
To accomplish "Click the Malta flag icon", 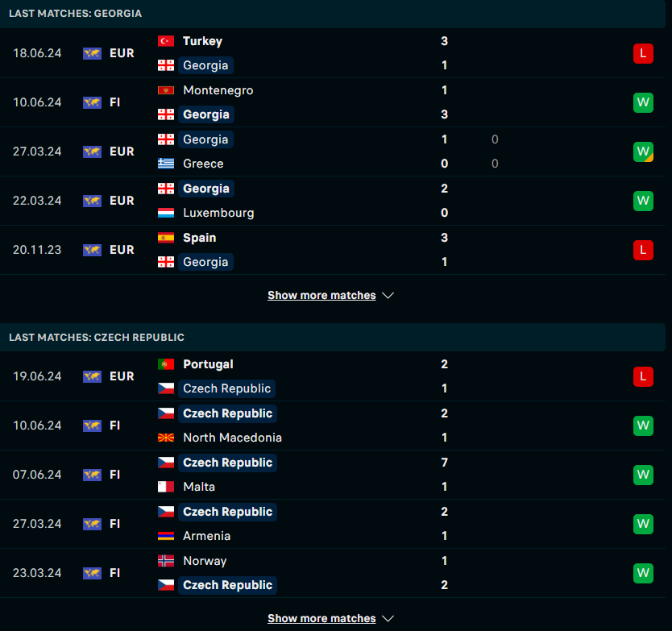I will pyautogui.click(x=166, y=487).
